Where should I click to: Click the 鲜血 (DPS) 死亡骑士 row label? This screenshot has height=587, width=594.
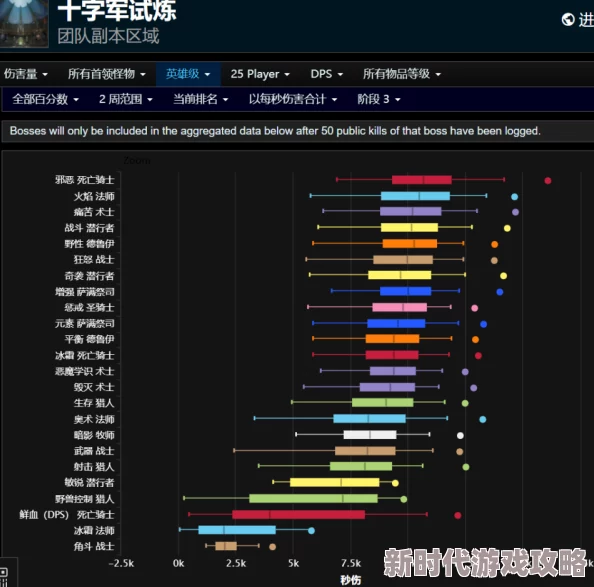coord(67,515)
